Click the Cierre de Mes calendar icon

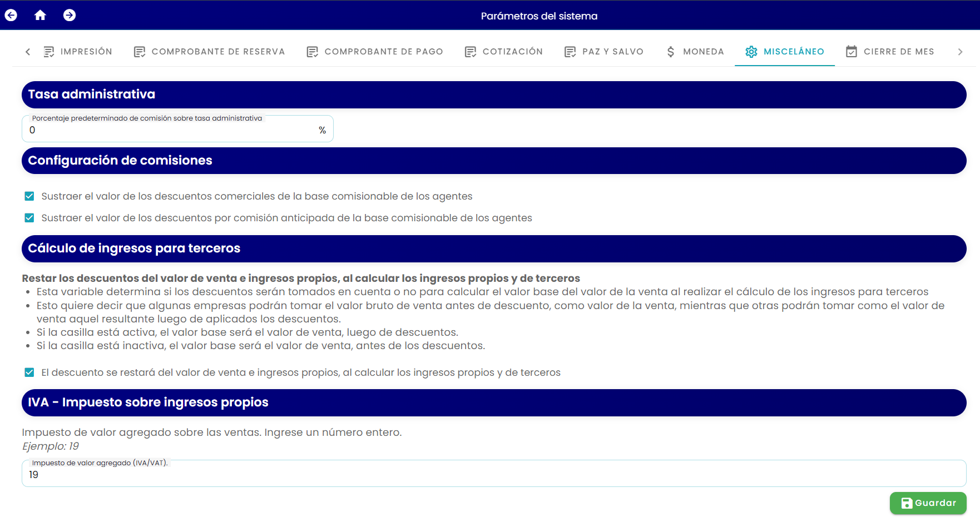coord(852,52)
